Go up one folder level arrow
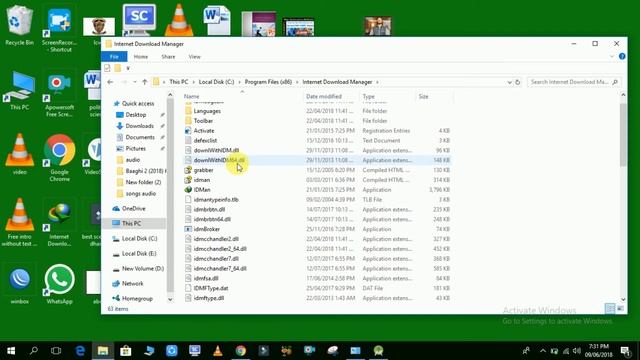This screenshot has height=360, width=640. (x=144, y=82)
